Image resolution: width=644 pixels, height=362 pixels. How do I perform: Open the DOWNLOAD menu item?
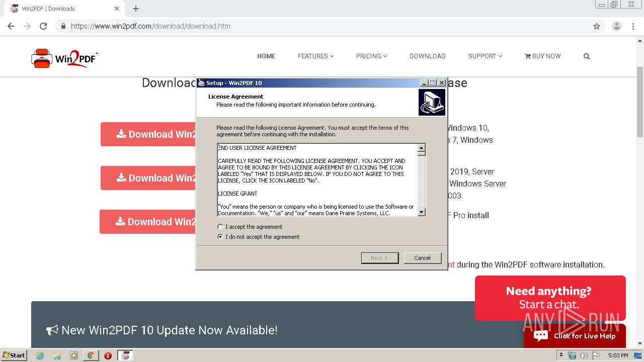pos(427,56)
